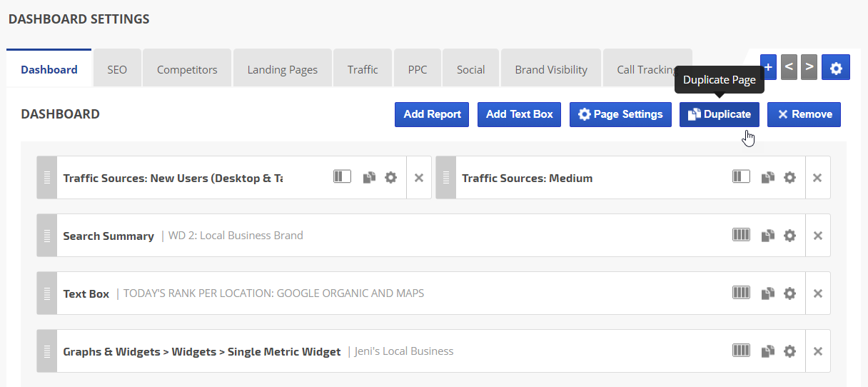Click the Add Report button
The height and width of the screenshot is (387, 868).
pyautogui.click(x=432, y=114)
